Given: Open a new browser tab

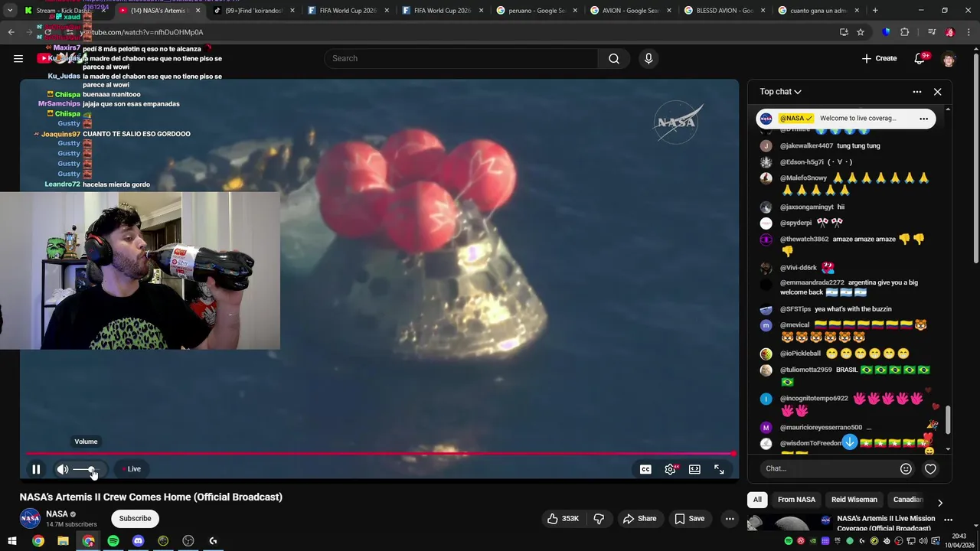Looking at the screenshot, I should point(875,11).
